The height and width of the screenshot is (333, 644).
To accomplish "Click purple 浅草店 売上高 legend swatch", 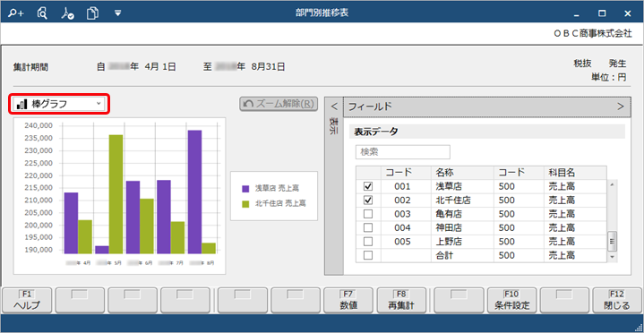I will tap(245, 189).
